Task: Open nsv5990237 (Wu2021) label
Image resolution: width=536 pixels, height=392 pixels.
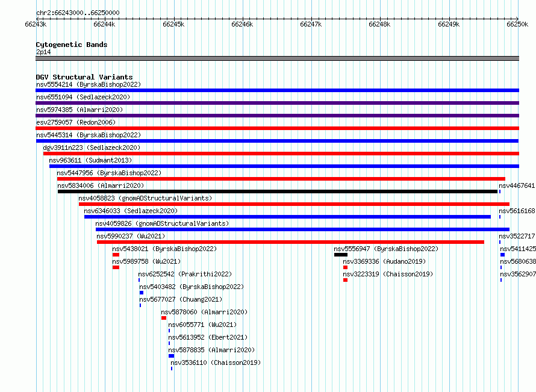Action: click(x=131, y=236)
